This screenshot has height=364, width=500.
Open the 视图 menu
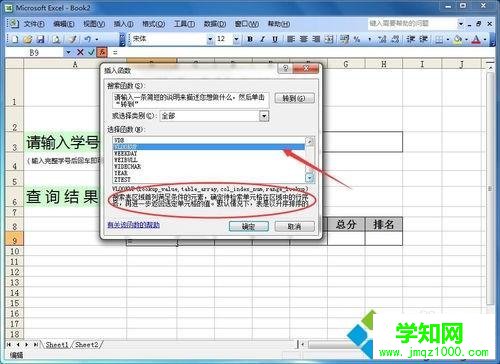(x=94, y=24)
